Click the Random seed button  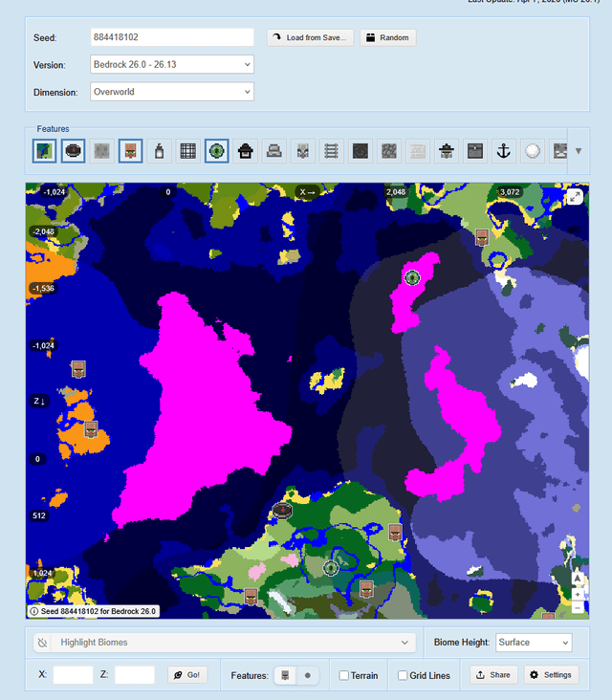387,37
